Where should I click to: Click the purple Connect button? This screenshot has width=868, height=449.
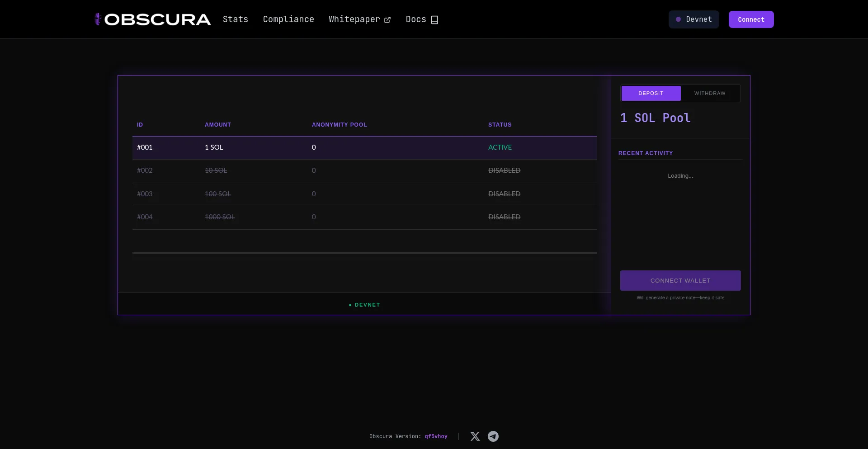tap(751, 19)
